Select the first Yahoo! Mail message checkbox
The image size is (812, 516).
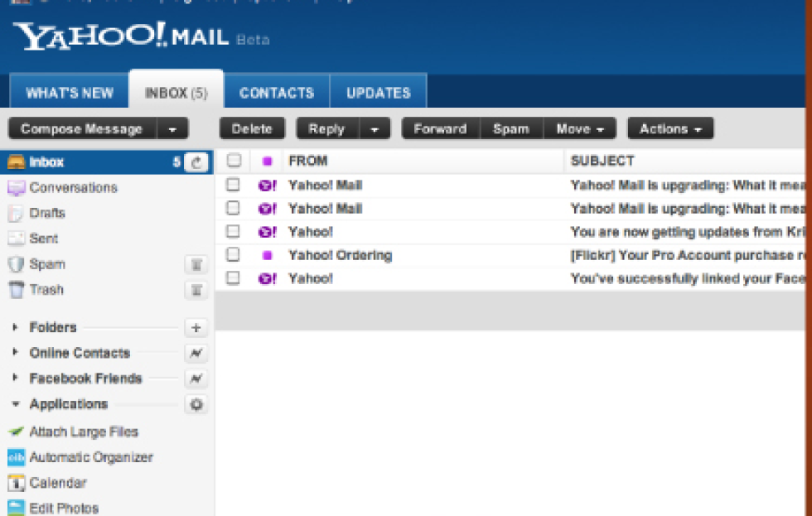(234, 186)
